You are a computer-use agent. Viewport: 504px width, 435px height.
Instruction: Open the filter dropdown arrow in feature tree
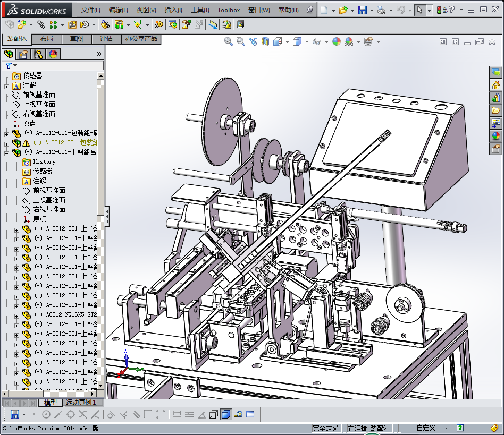coord(15,65)
